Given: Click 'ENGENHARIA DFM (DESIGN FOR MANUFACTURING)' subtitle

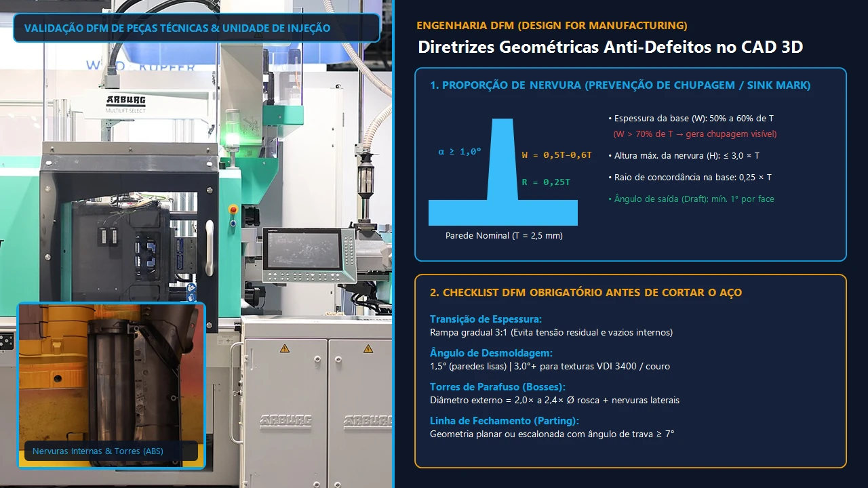Looking at the screenshot, I should click(x=551, y=26).
